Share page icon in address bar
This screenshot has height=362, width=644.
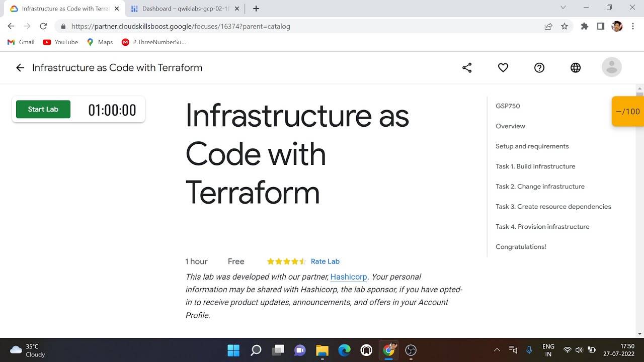[548, 26]
